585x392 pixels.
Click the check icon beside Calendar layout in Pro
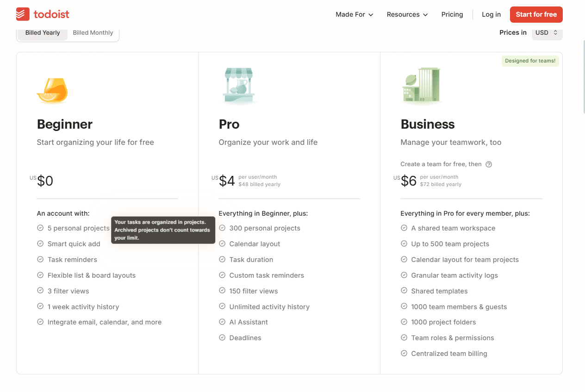(222, 244)
